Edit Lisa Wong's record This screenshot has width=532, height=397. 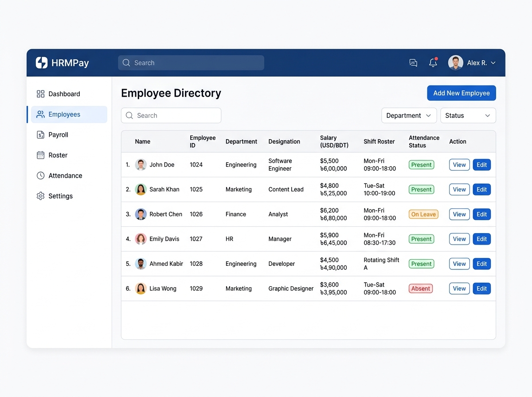482,289
